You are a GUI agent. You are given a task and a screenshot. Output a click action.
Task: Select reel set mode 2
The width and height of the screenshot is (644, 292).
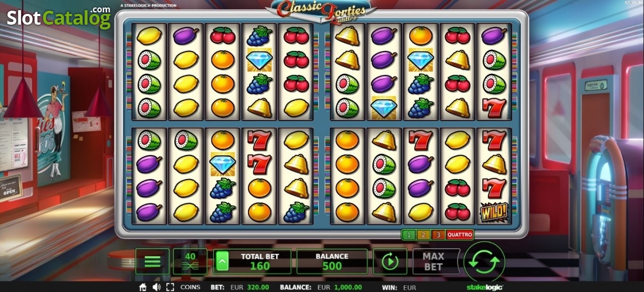pos(423,235)
